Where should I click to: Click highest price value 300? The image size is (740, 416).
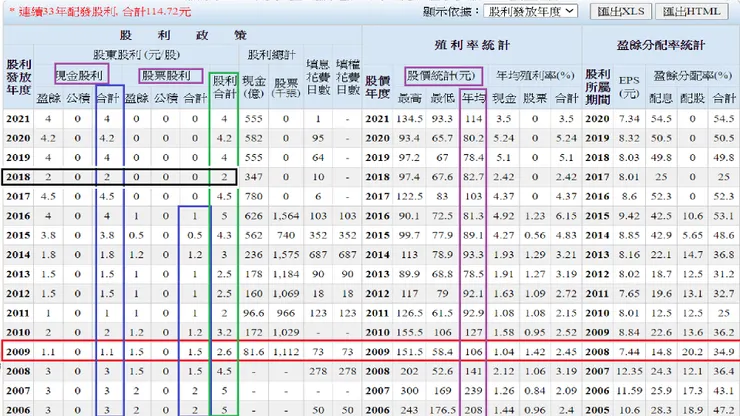point(409,391)
